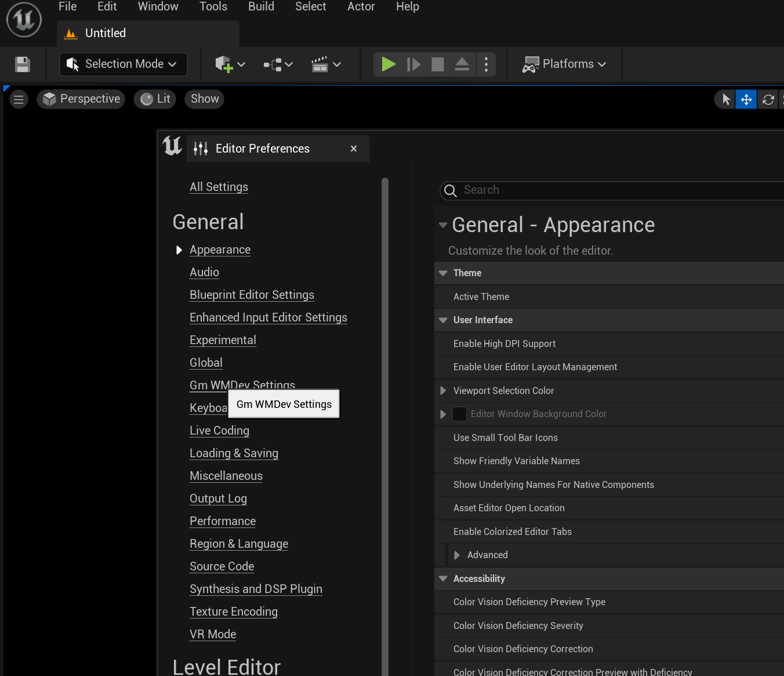Image resolution: width=784 pixels, height=676 pixels.
Task: Save the current level with floppy icon
Action: point(23,64)
